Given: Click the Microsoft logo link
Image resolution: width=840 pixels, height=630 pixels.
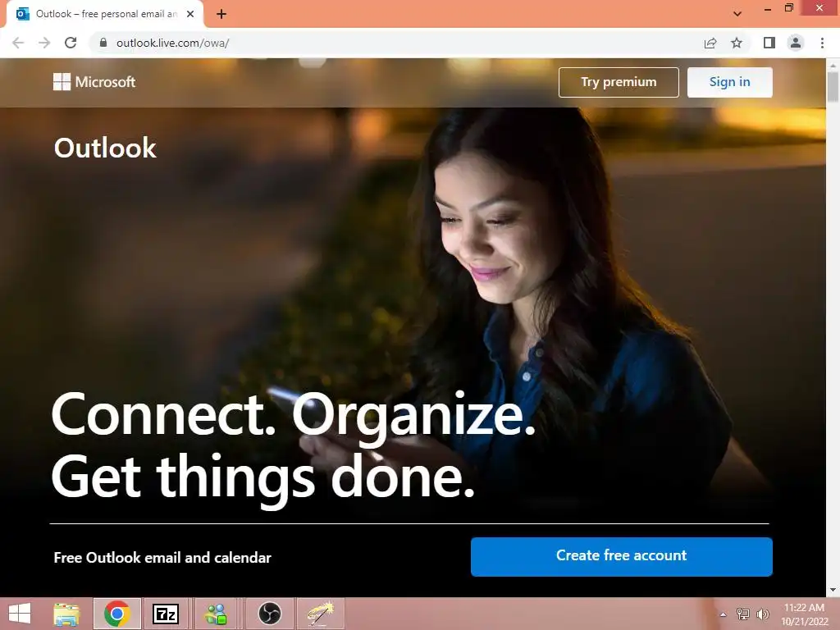Looking at the screenshot, I should [94, 82].
